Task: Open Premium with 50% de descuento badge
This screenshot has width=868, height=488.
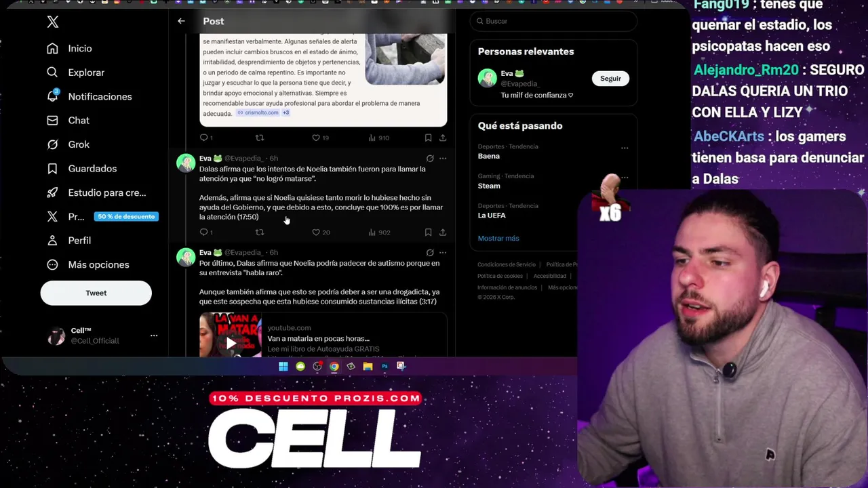Action: 102,216
